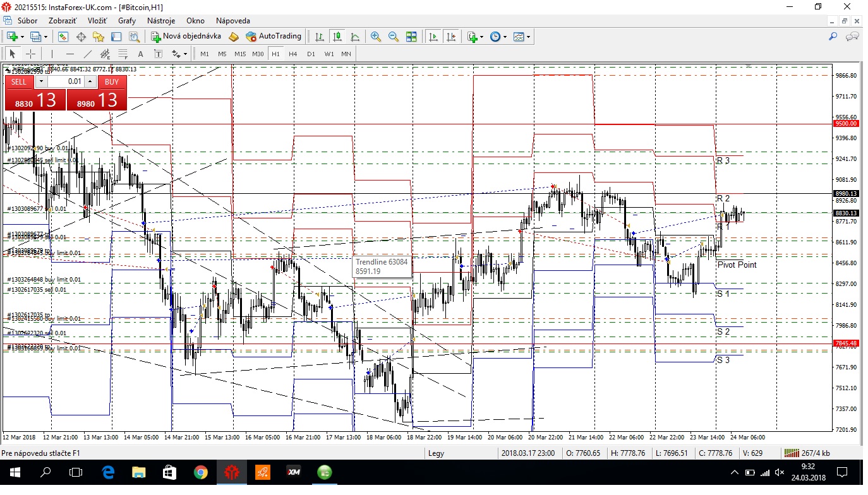This screenshot has width=868, height=495.
Task: Toggle chart shift from right edge
Action: tap(451, 37)
